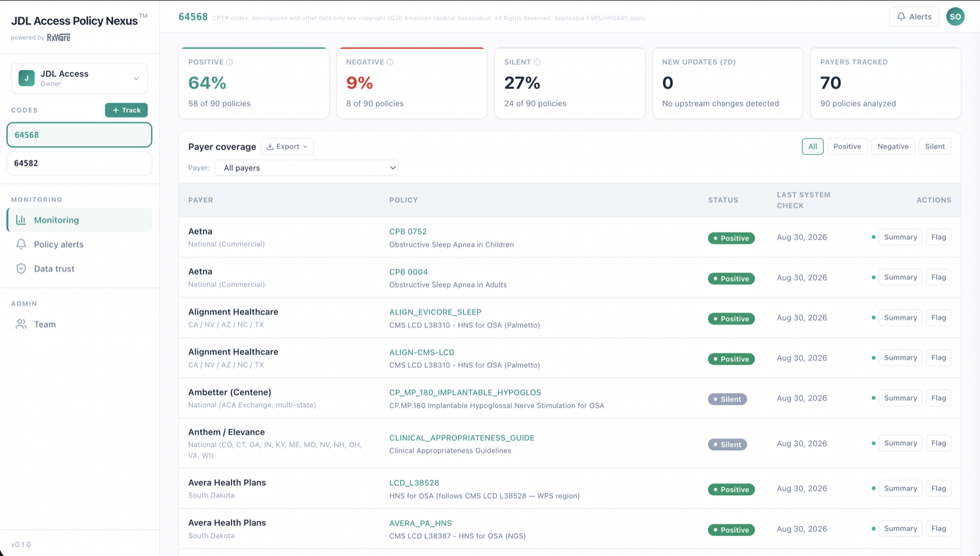Open ALIGN_EVICORE_SLEEP policy link
The width and height of the screenshot is (980, 556).
435,312
